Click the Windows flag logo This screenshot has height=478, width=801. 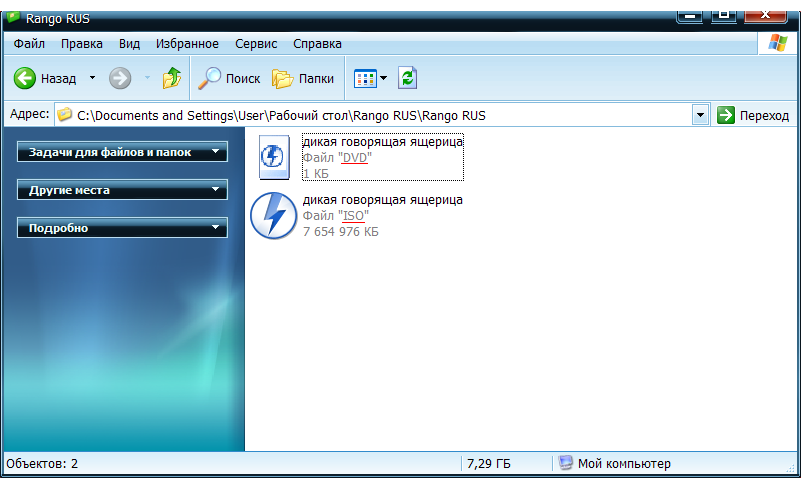(x=778, y=43)
